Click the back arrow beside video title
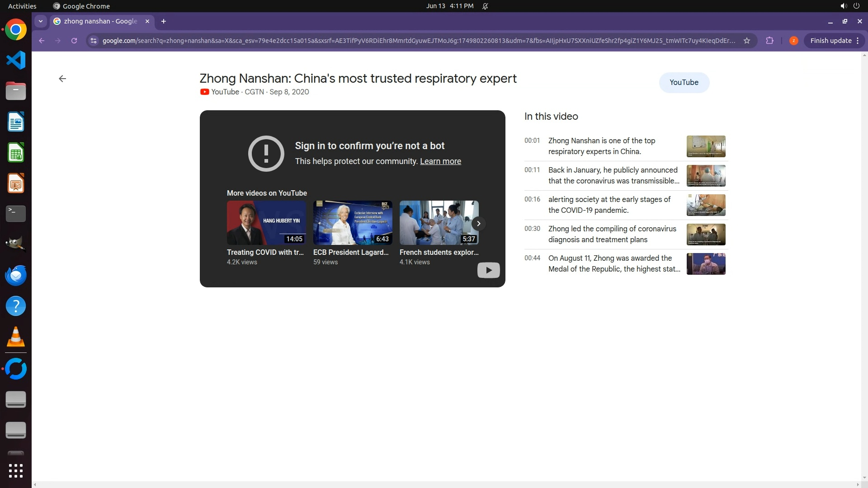 [62, 79]
